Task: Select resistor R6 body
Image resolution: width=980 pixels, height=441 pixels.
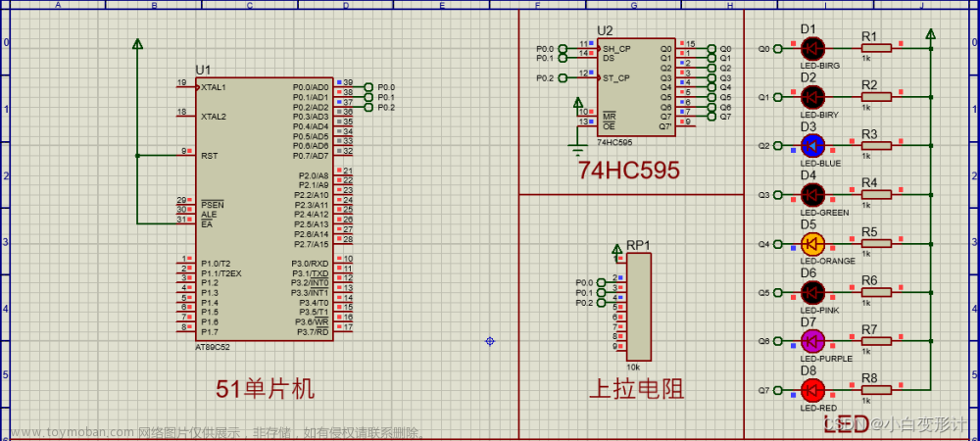Action: click(876, 292)
